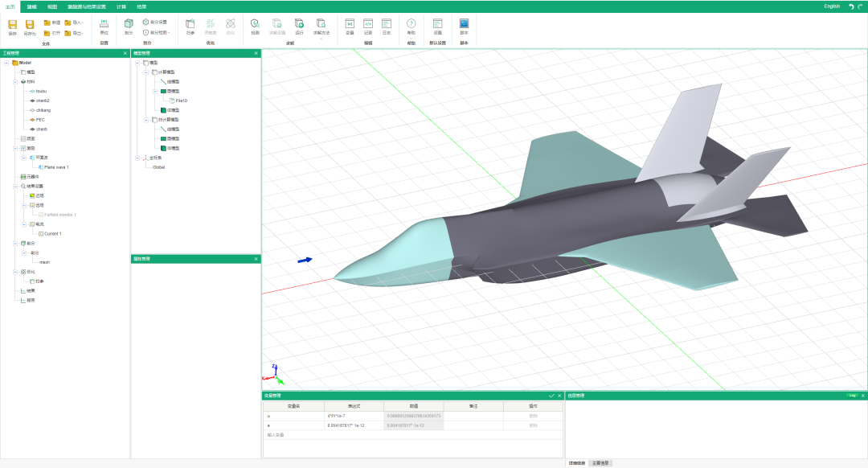The height and width of the screenshot is (468, 868).
Task: Open the 变量 (Variables) editor icon
Action: pos(350,26)
